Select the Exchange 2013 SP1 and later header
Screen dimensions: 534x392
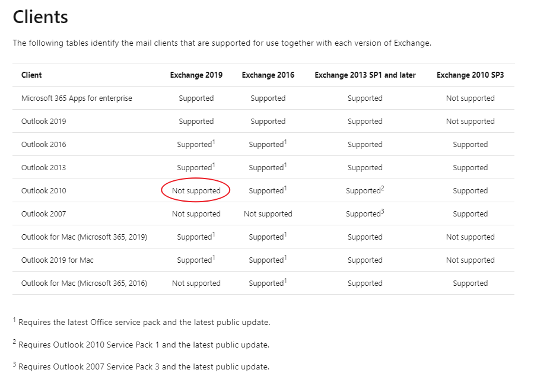365,75
